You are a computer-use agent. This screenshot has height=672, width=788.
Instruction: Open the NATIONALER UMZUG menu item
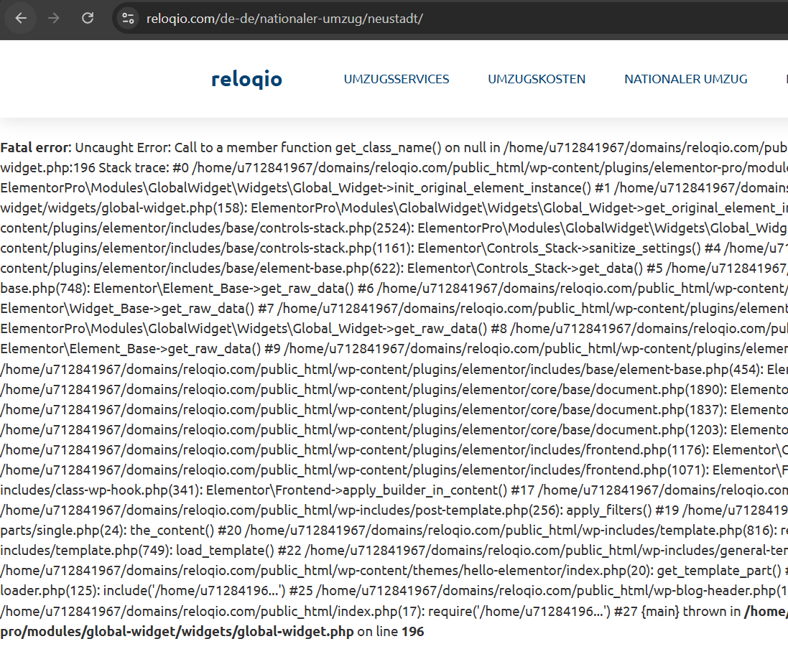coord(686,79)
